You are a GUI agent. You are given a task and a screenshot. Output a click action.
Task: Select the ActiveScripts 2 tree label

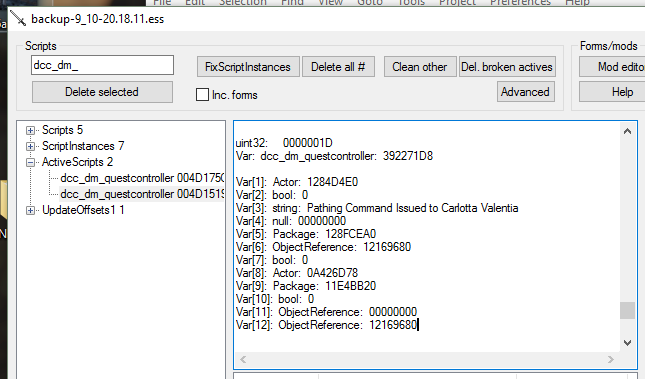[x=77, y=162]
